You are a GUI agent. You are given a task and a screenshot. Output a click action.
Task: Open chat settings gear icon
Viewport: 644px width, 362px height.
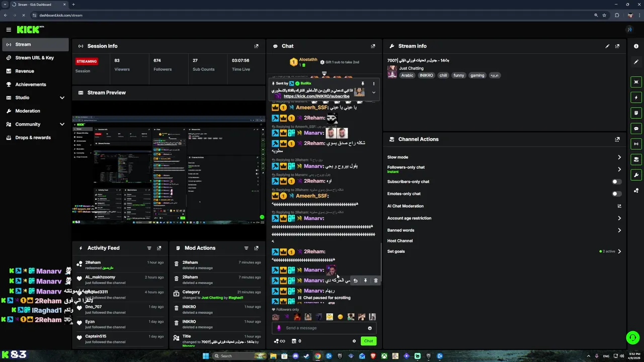[354, 341]
